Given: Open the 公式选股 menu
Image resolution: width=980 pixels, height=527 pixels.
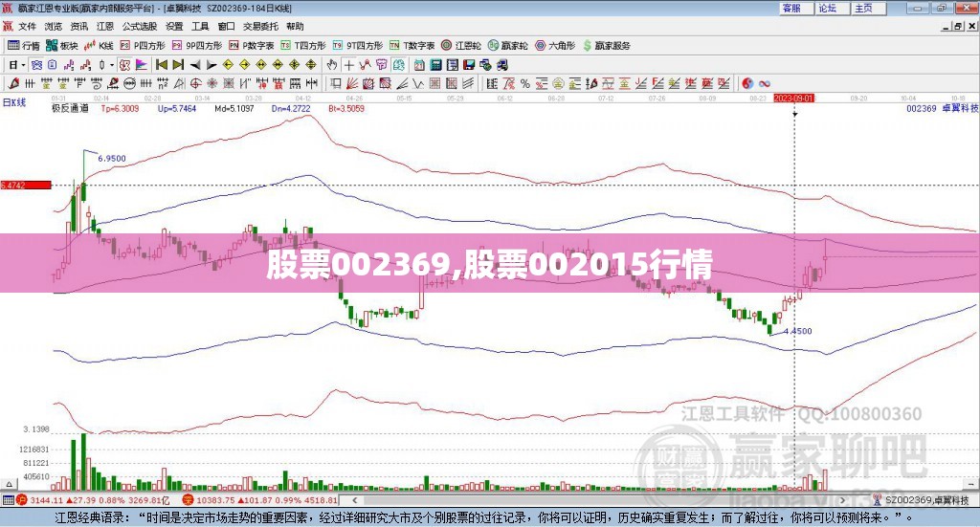Looking at the screenshot, I should pos(140,26).
